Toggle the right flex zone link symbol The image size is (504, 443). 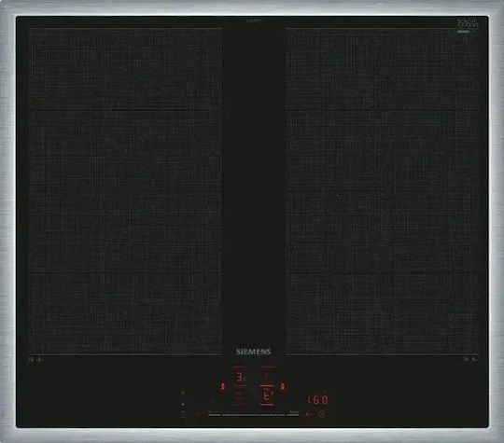(x=283, y=386)
